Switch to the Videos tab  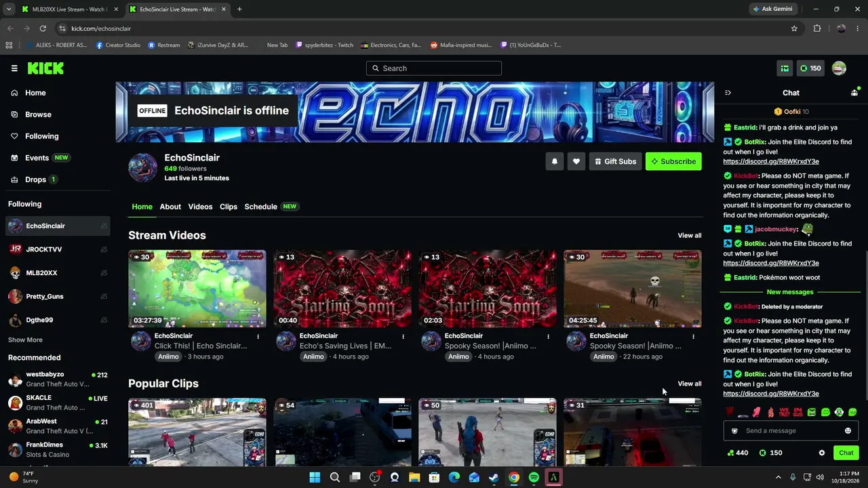pos(200,207)
